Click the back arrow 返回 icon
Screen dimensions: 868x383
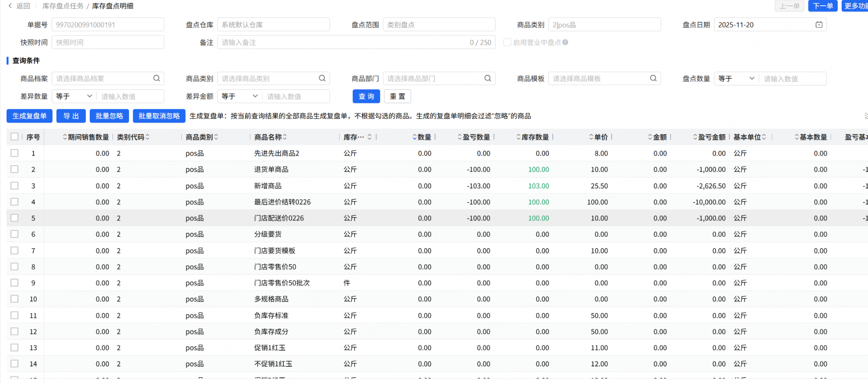coord(11,6)
